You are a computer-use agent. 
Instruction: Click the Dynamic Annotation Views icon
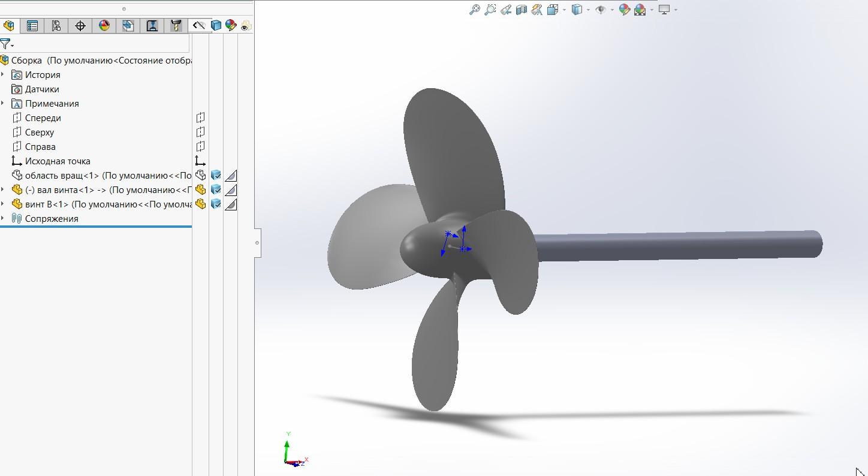click(537, 10)
